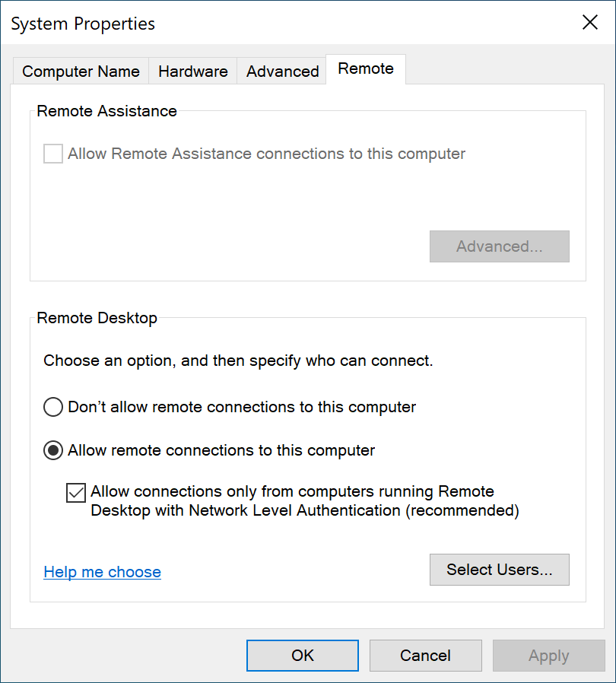Open the Help me choose link
This screenshot has height=683, width=616.
coord(102,572)
